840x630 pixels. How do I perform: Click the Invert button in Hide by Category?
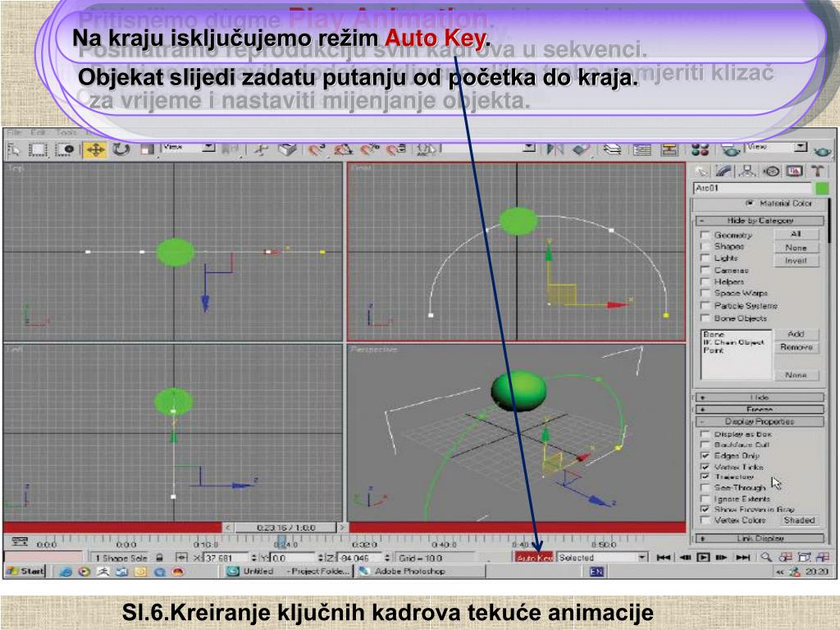796,261
